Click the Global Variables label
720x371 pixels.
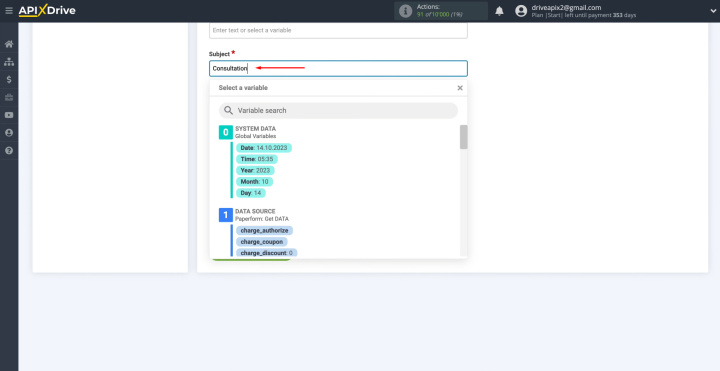[x=256, y=136]
